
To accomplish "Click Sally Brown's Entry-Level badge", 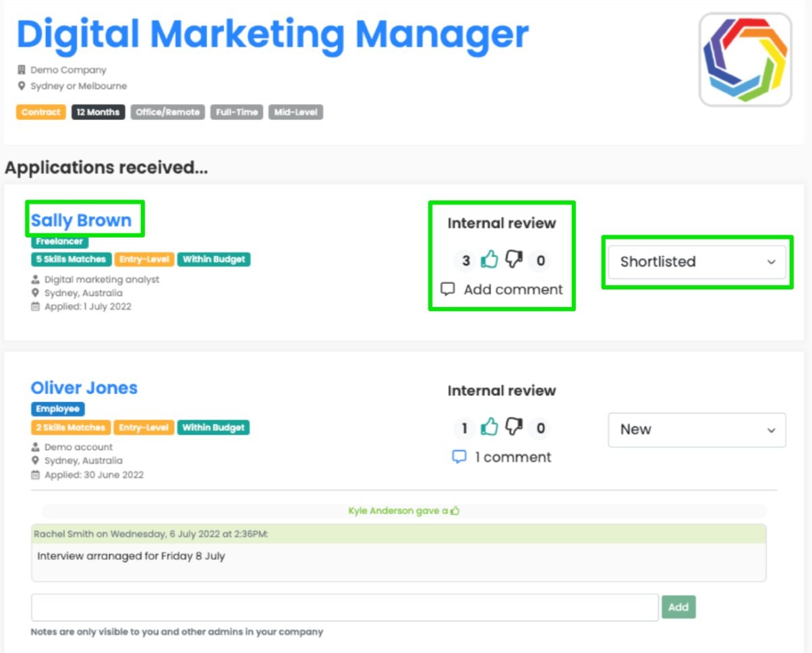I will pyautogui.click(x=144, y=259).
